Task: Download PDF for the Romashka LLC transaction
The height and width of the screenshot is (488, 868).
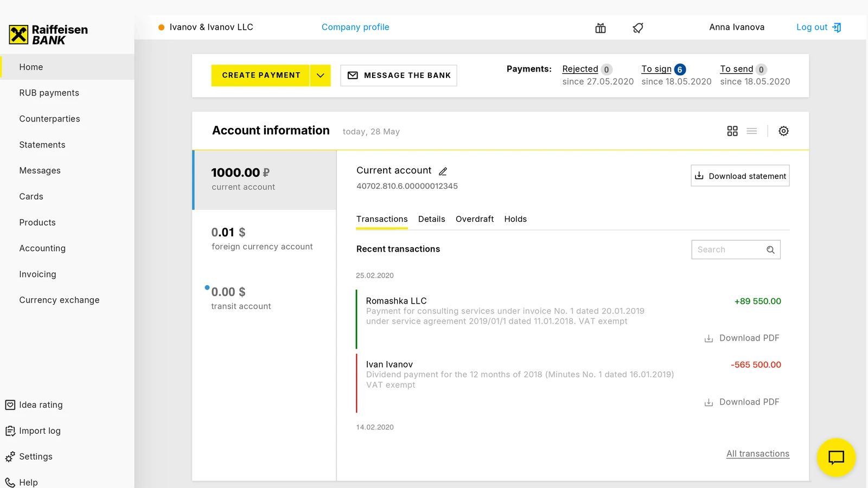Action: (742, 338)
